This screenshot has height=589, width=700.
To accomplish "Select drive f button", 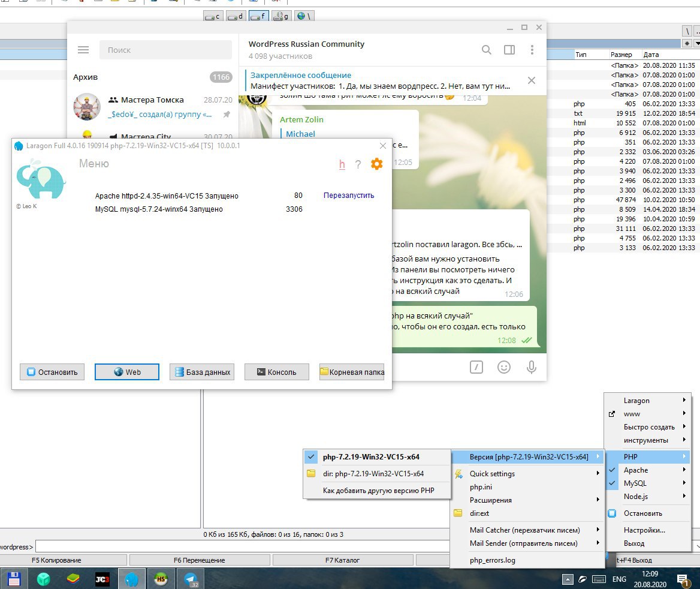I will pyautogui.click(x=258, y=17).
